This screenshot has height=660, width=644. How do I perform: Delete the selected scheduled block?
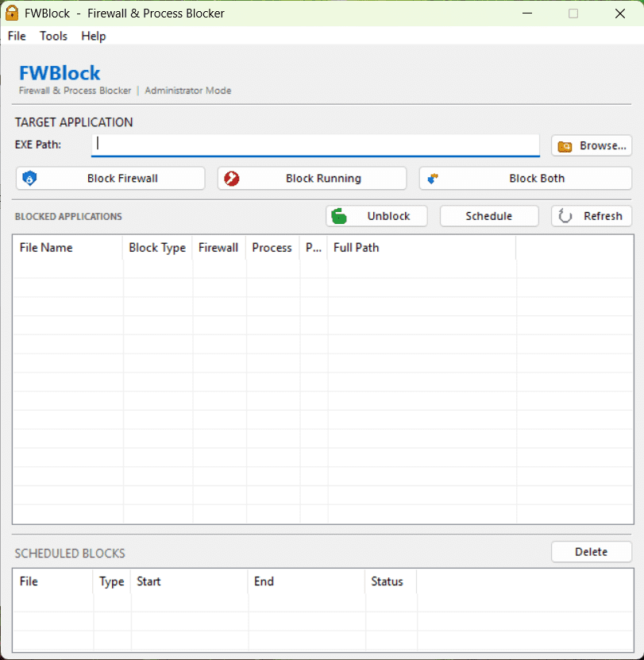click(x=592, y=551)
